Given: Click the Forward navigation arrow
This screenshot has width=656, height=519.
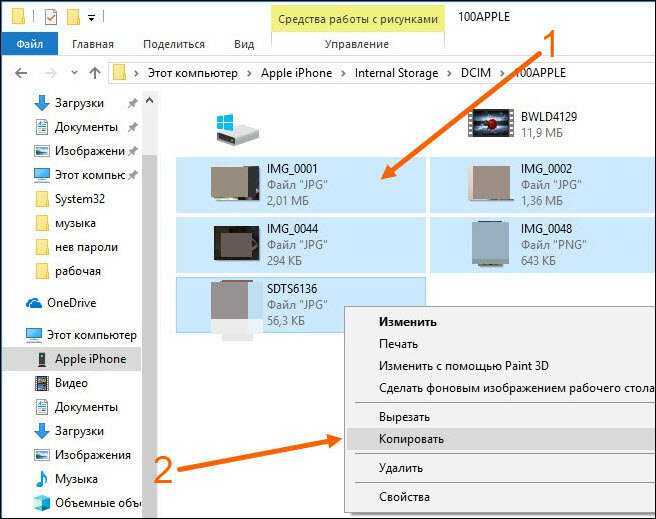Looking at the screenshot, I should click(x=50, y=73).
